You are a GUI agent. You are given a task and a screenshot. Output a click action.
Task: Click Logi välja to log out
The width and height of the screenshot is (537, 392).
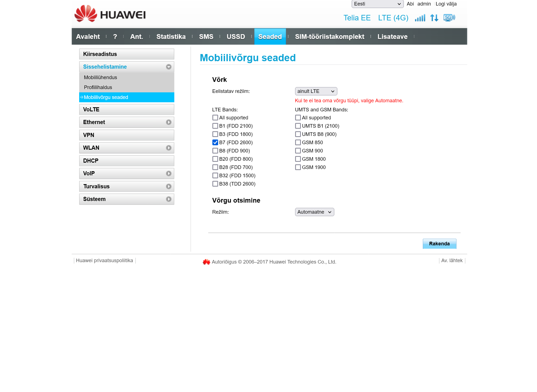pyautogui.click(x=446, y=4)
